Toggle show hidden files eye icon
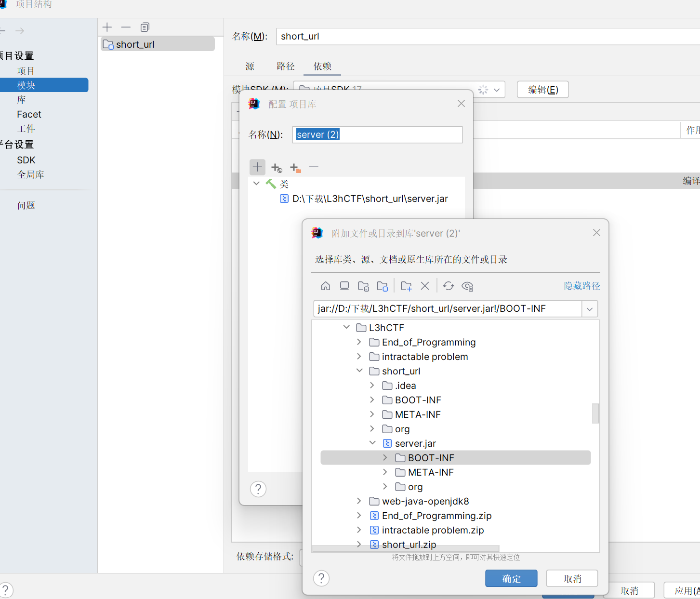The image size is (700, 599). pyautogui.click(x=467, y=286)
